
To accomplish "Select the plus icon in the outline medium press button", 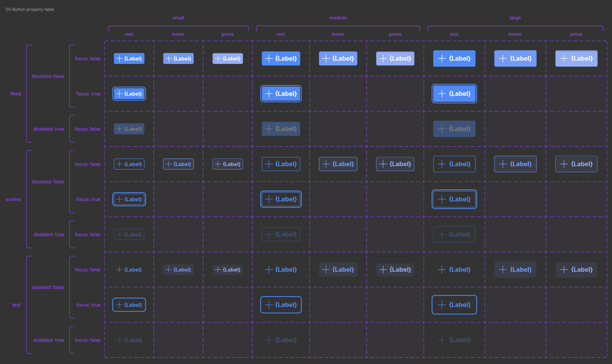I will (x=383, y=164).
